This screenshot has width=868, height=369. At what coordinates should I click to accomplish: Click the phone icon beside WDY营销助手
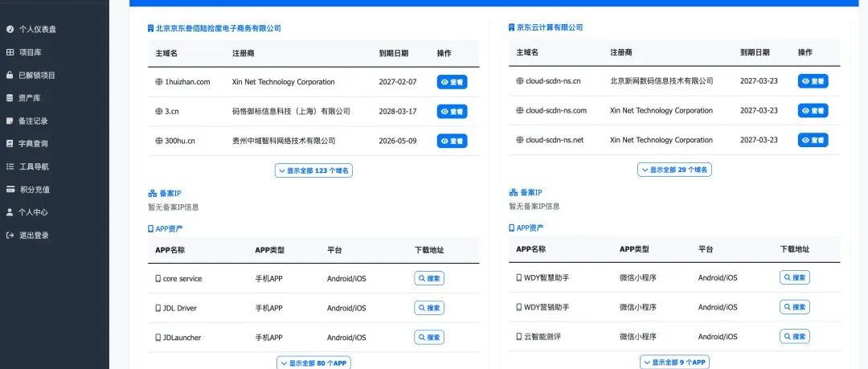(x=518, y=307)
